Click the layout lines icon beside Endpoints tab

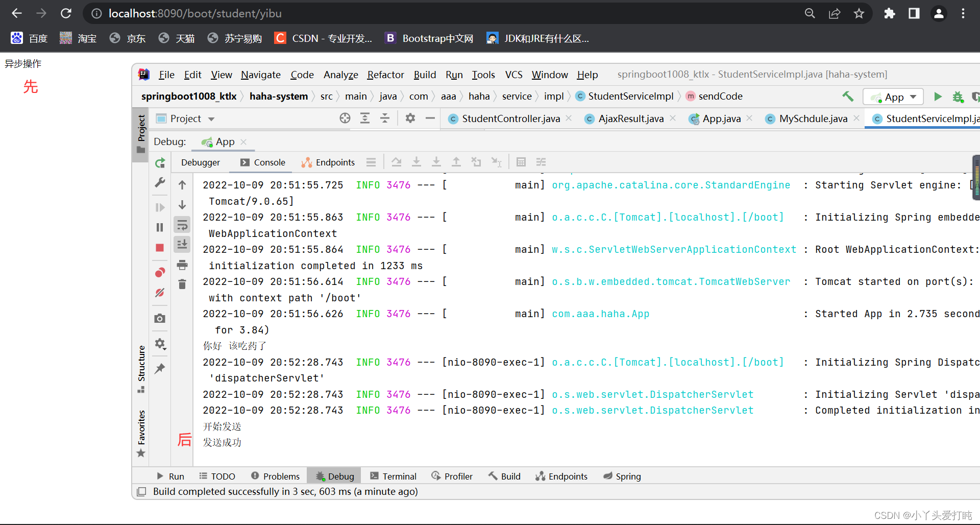(371, 162)
